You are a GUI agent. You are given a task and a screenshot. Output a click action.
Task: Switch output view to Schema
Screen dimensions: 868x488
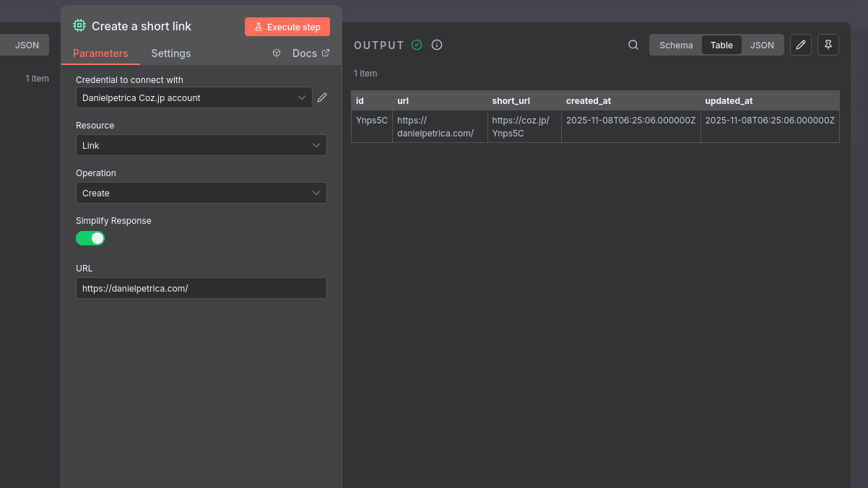click(x=676, y=45)
